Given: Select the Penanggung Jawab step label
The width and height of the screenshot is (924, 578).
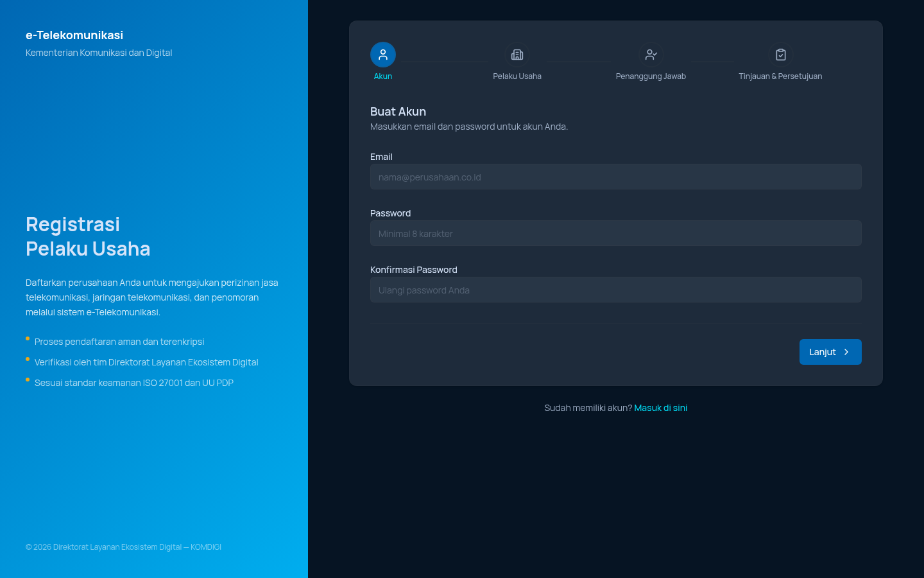Looking at the screenshot, I should (x=651, y=76).
